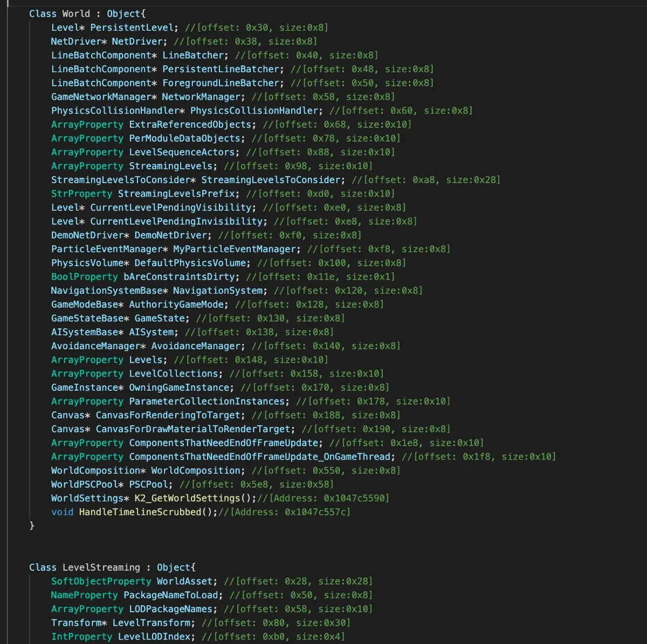The height and width of the screenshot is (644, 647).
Task: Click the 'NameProperty' type keyword
Action: pos(84,595)
